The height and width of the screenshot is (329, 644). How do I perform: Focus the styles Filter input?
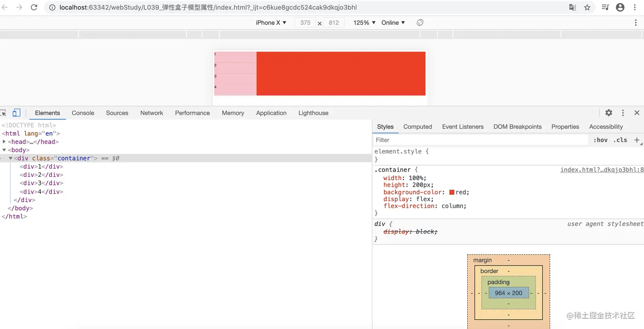(481, 140)
